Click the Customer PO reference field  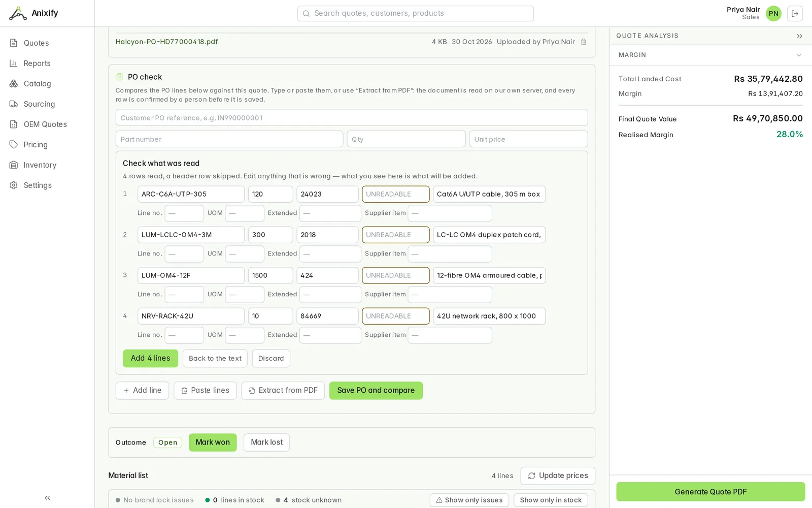(352, 118)
